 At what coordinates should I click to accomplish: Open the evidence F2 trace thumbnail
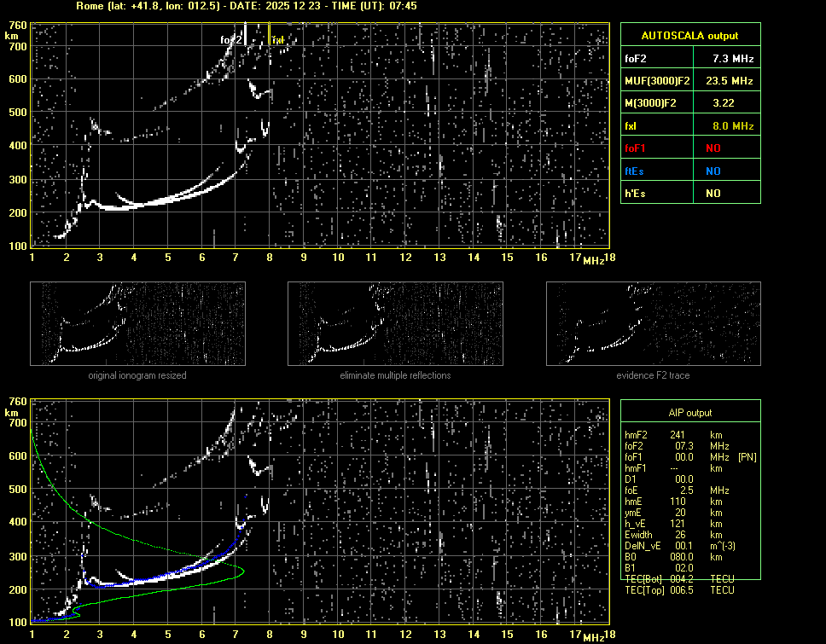(x=653, y=324)
